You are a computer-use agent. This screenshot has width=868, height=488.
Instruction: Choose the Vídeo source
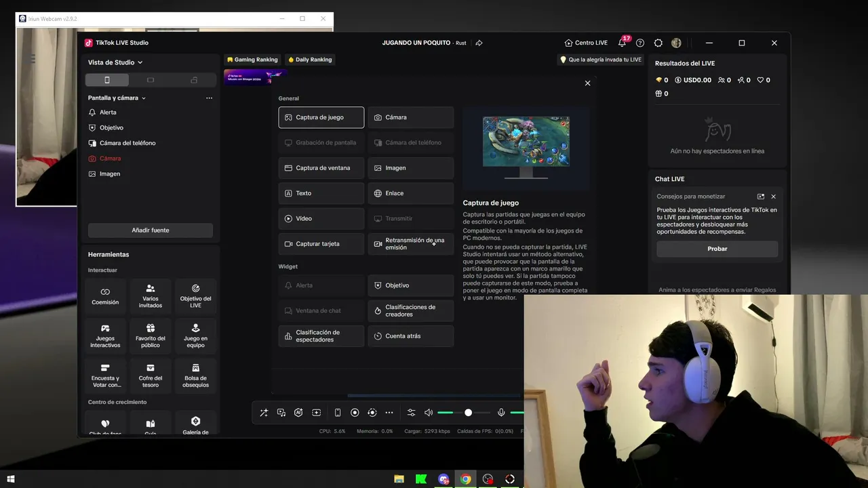[321, 218]
